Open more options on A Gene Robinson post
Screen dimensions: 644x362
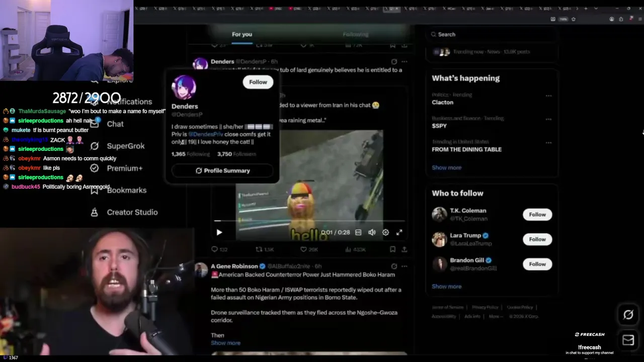405,266
